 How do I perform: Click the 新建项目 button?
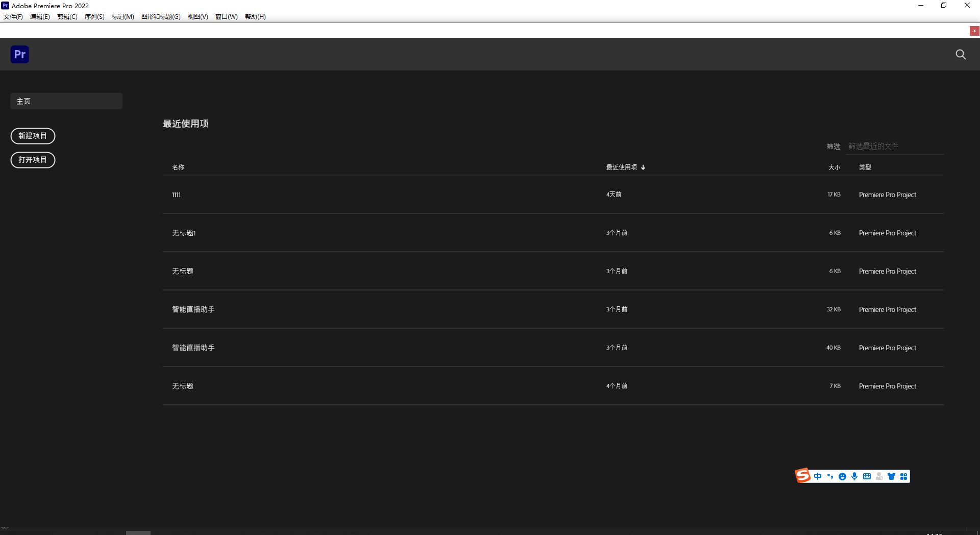33,136
